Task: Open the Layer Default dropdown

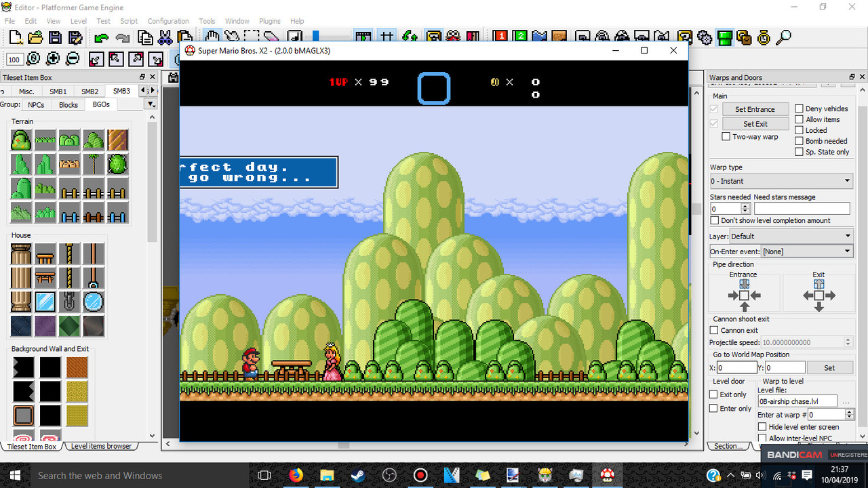Action: [x=791, y=236]
